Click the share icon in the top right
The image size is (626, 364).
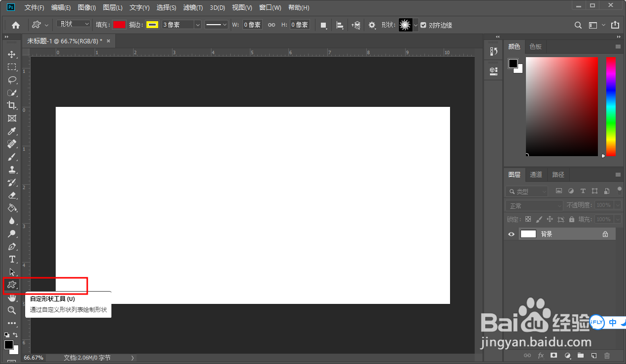(615, 25)
